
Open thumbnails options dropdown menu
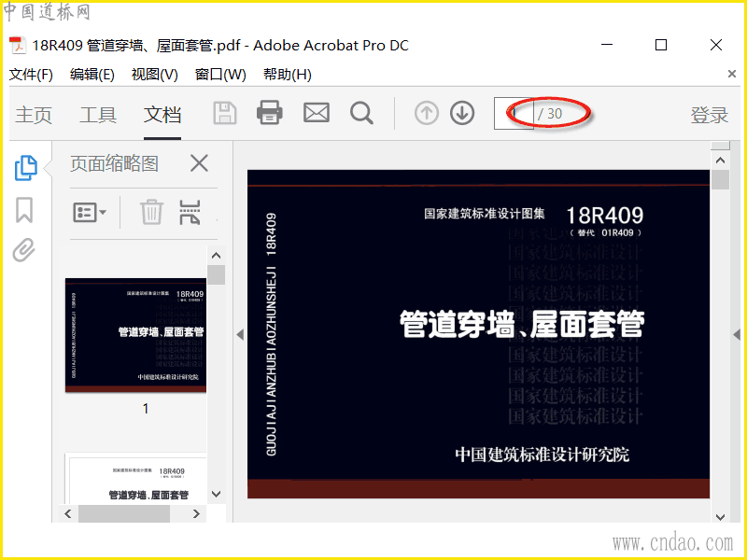(90, 213)
